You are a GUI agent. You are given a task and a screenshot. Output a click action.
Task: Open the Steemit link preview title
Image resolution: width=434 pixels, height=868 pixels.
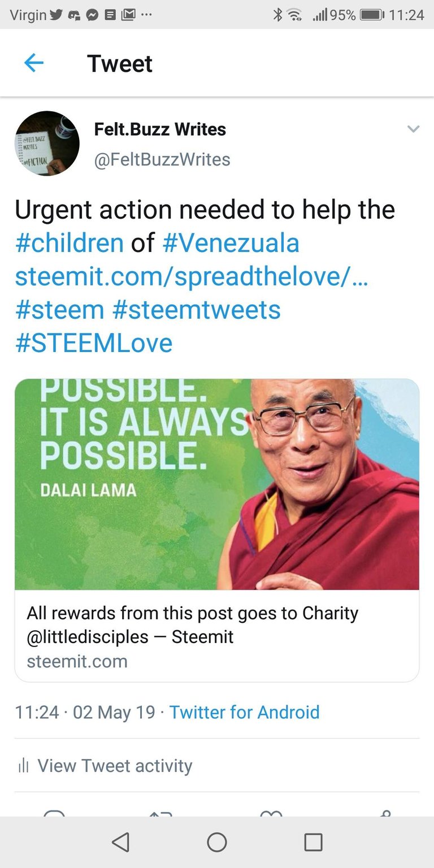[193, 625]
